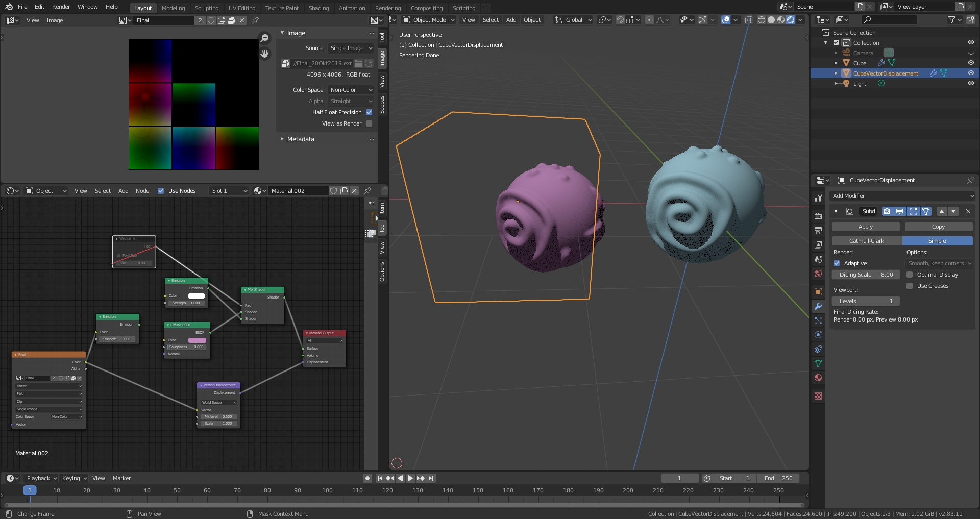Enable the Optimal Display checkbox

coord(910,275)
